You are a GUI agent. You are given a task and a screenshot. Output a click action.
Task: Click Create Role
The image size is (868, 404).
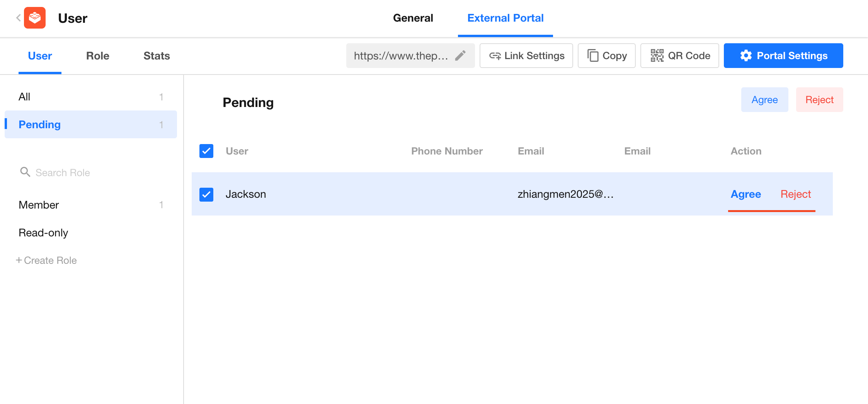[46, 261]
